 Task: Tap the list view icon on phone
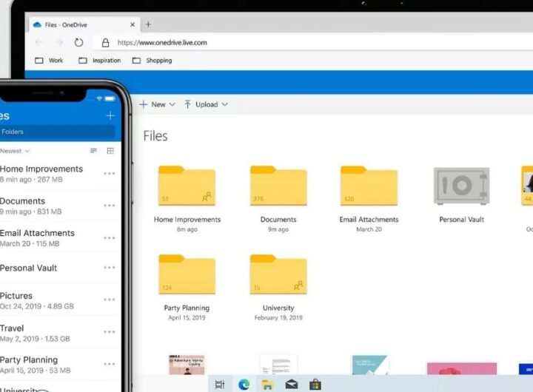93,151
